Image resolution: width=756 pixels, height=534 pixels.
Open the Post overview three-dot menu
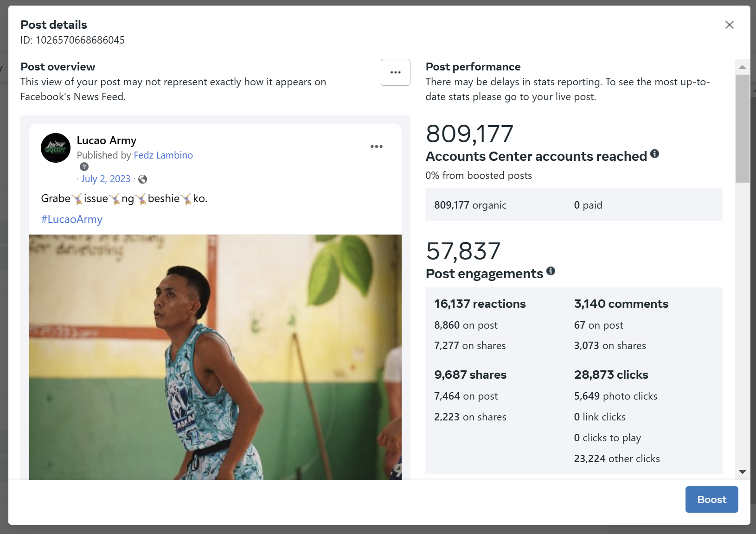pos(395,72)
